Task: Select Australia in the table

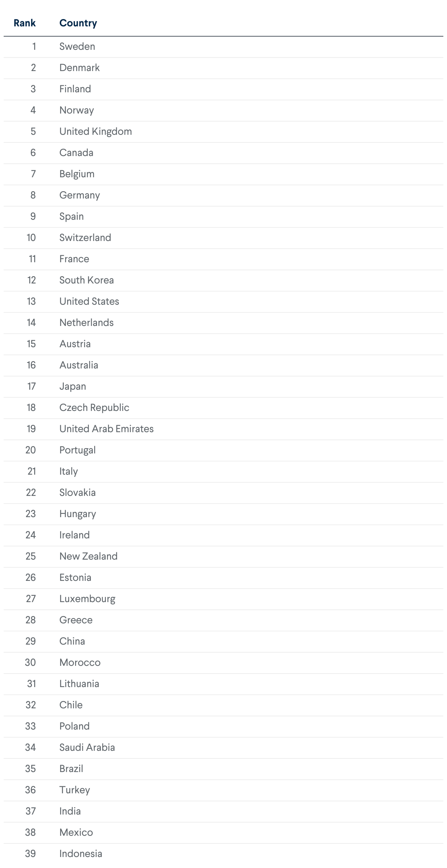Action: pyautogui.click(x=79, y=365)
